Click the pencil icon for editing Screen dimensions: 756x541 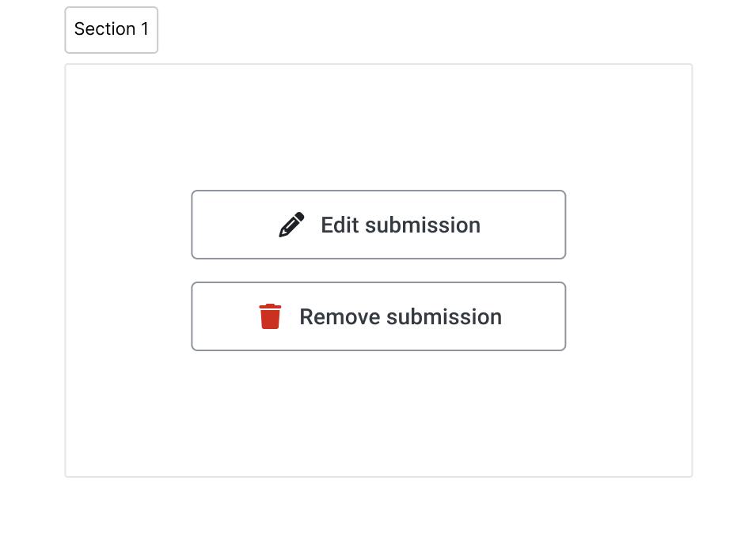coord(291,225)
